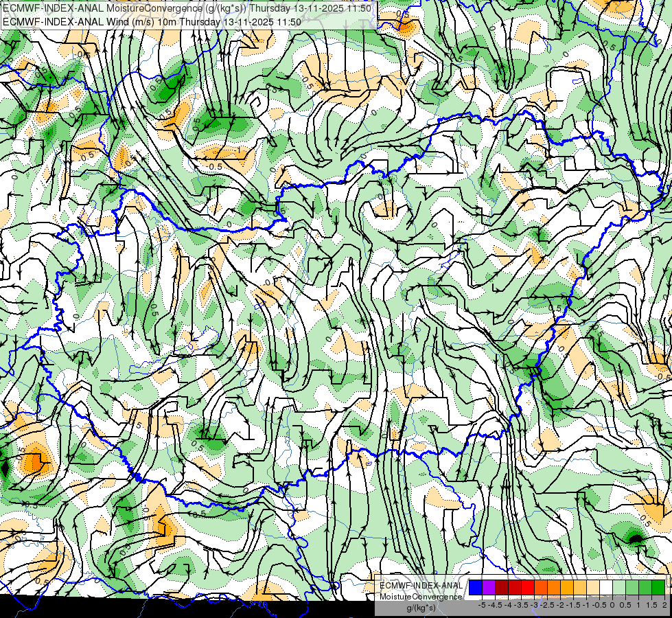Click the light orange swatch between -1.5 and -1
The image size is (672, 618).
click(x=580, y=587)
